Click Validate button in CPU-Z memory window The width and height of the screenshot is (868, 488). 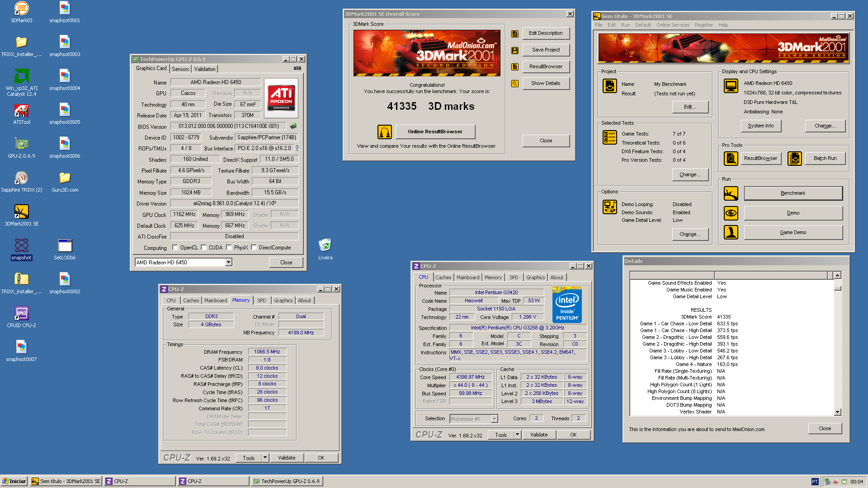[x=287, y=458]
